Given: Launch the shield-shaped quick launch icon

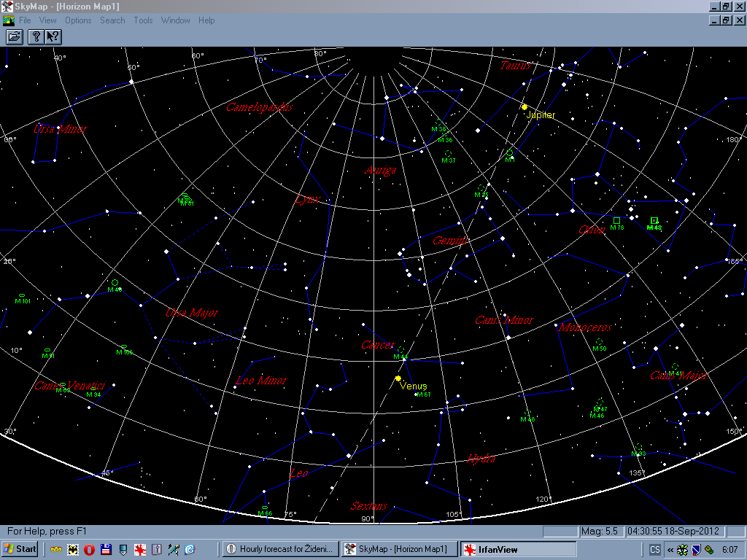Looking at the screenshot, I should [123, 550].
